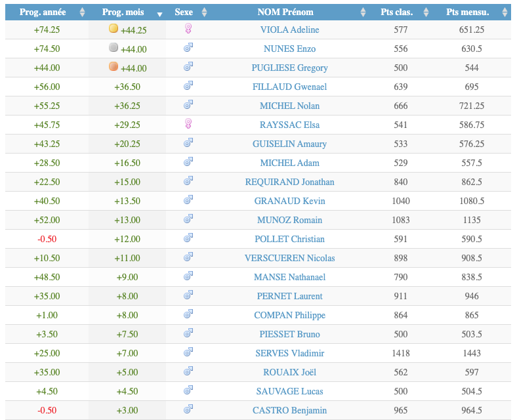The width and height of the screenshot is (517, 420).
Task: Click silver medal icon beside +44.00
Action: [114, 48]
